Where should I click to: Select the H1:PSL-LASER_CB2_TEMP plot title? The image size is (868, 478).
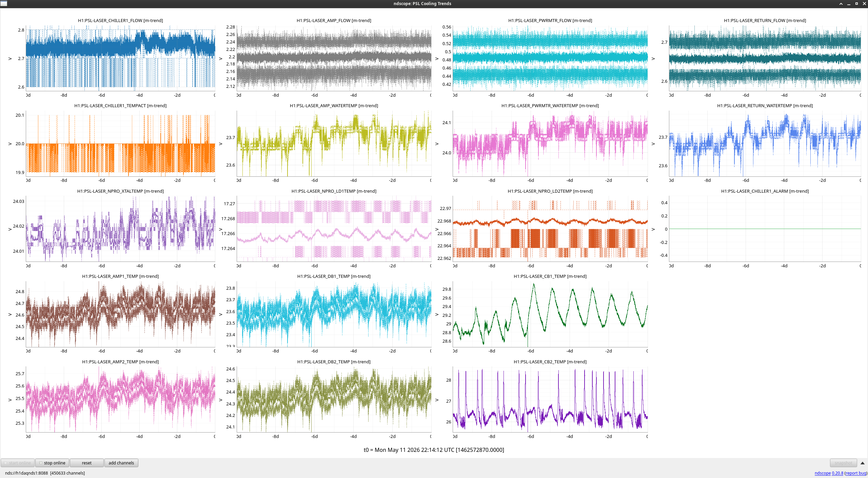pyautogui.click(x=550, y=362)
